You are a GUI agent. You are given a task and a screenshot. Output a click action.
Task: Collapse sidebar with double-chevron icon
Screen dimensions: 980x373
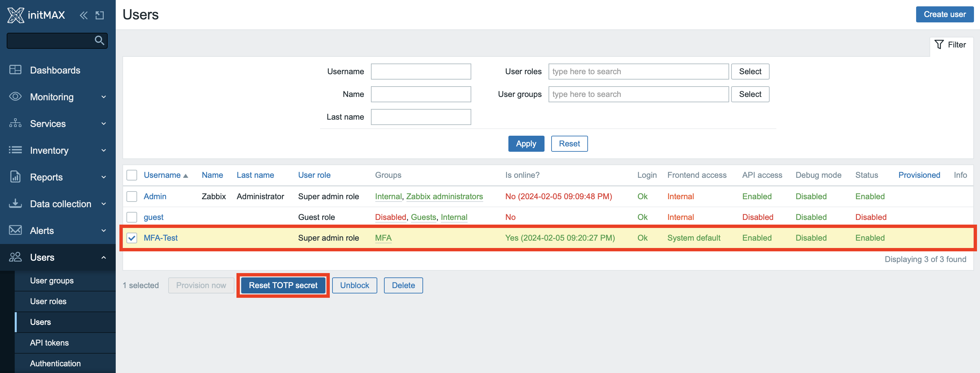pyautogui.click(x=84, y=15)
